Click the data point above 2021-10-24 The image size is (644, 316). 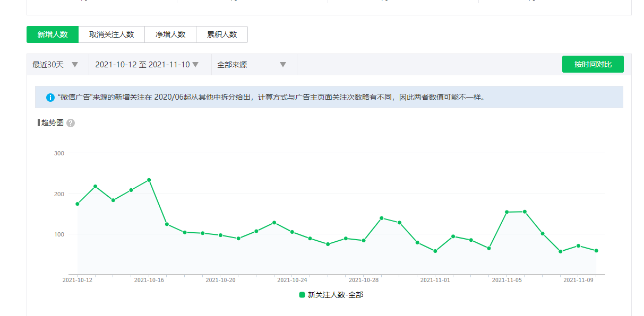[x=292, y=232]
